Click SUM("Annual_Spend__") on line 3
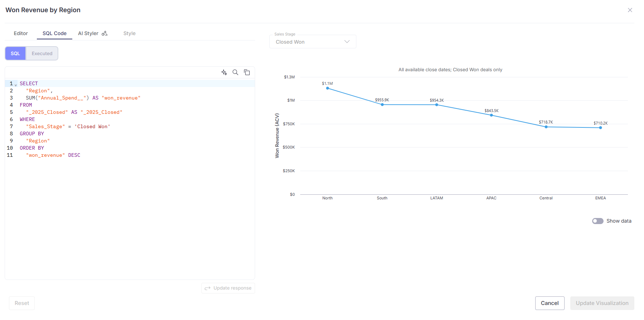The height and width of the screenshot is (320, 644). (x=57, y=98)
